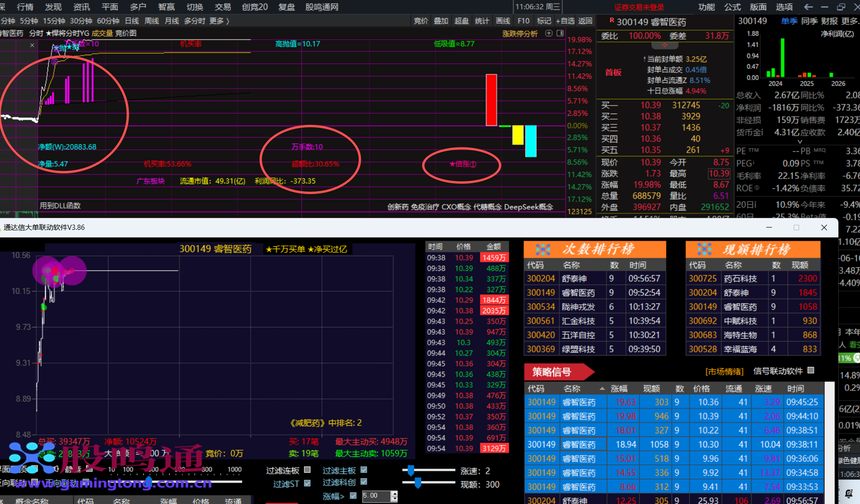
Task: Switch to the 日线 period tab
Action: [x=132, y=21]
